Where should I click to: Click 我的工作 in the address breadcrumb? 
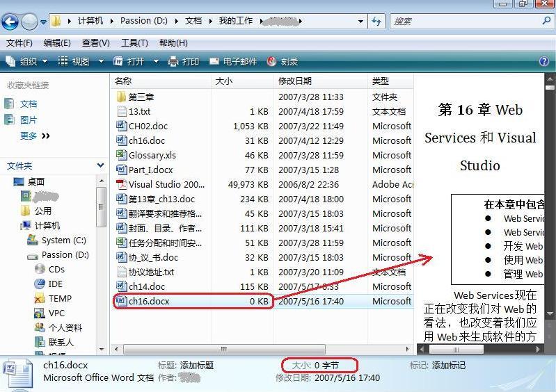(236, 21)
